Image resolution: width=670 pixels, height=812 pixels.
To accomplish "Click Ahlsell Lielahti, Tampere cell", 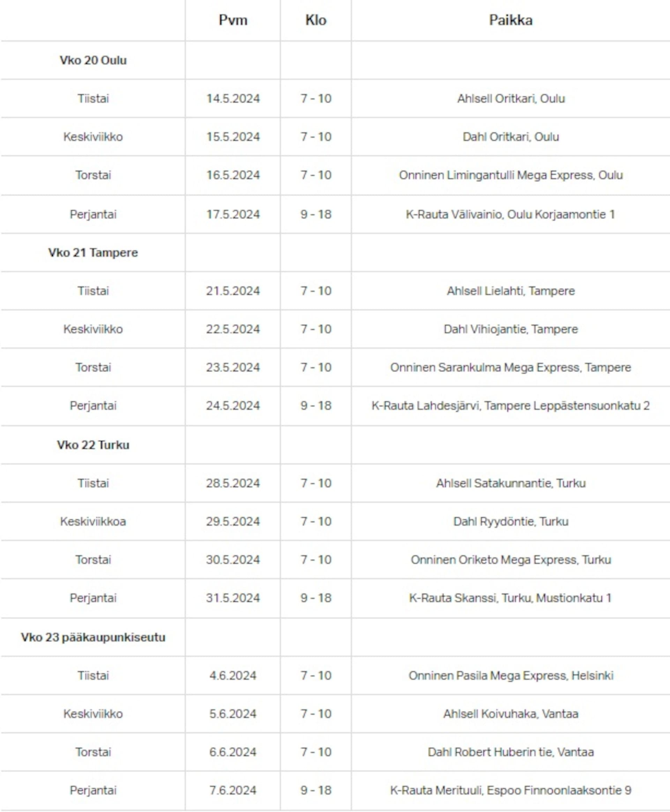I will click(511, 291).
